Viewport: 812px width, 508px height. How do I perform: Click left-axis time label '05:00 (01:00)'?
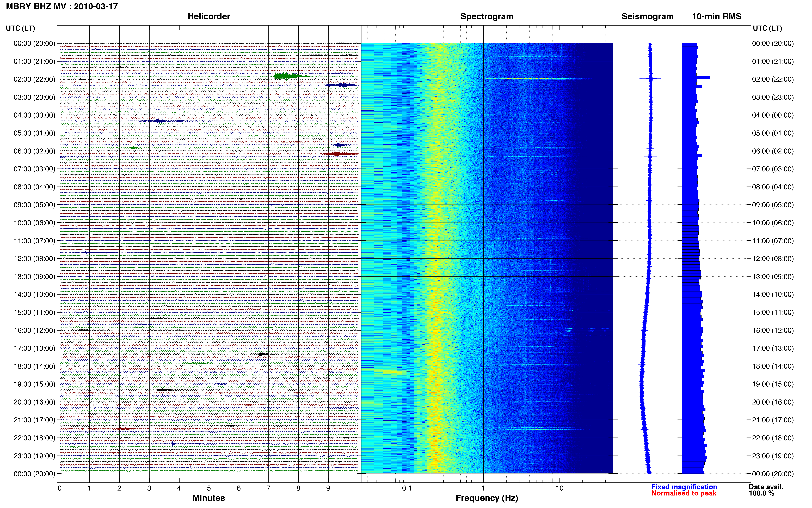click(x=34, y=133)
